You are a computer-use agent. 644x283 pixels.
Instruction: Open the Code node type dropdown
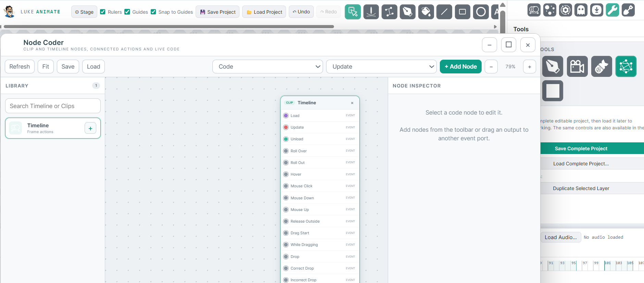(268, 67)
